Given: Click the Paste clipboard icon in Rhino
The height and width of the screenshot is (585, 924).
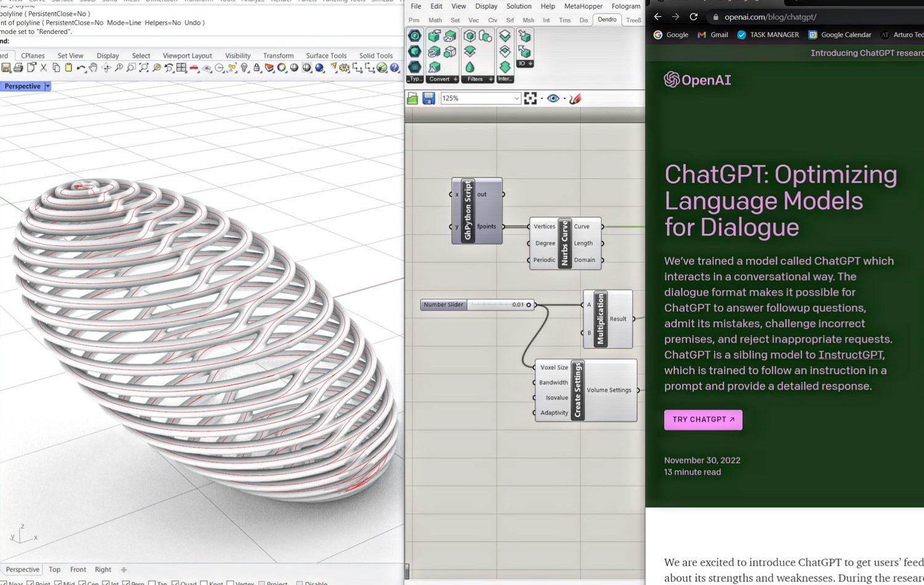Looking at the screenshot, I should point(68,68).
